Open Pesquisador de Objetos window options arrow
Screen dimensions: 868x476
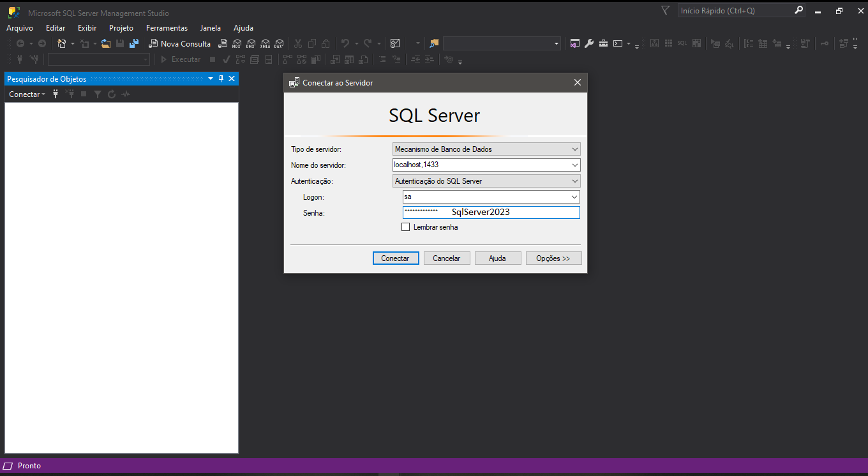tap(211, 79)
